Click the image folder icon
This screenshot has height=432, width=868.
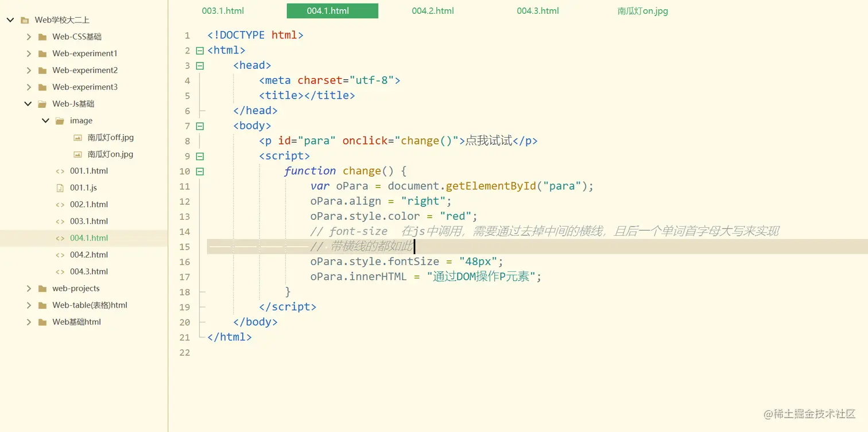pyautogui.click(x=60, y=120)
